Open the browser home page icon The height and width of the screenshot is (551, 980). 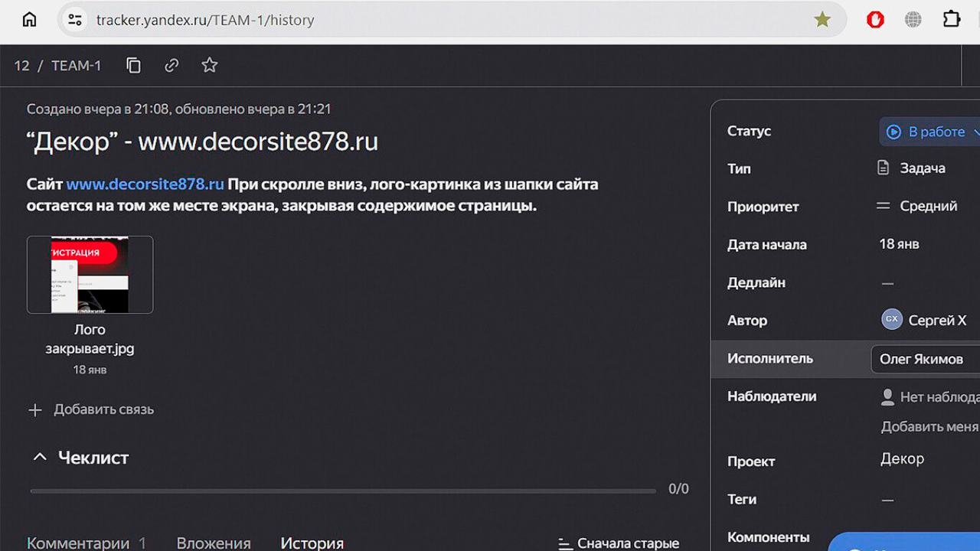pos(29,19)
